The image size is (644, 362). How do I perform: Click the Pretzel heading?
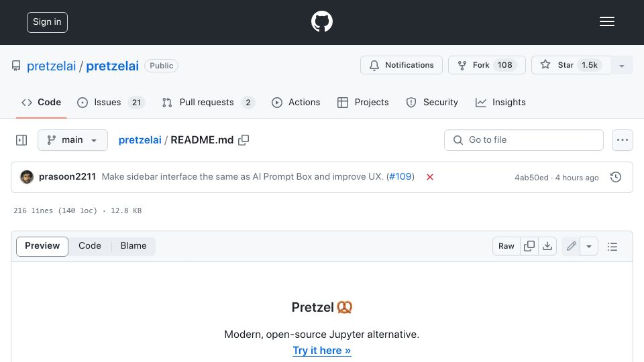pos(321,307)
